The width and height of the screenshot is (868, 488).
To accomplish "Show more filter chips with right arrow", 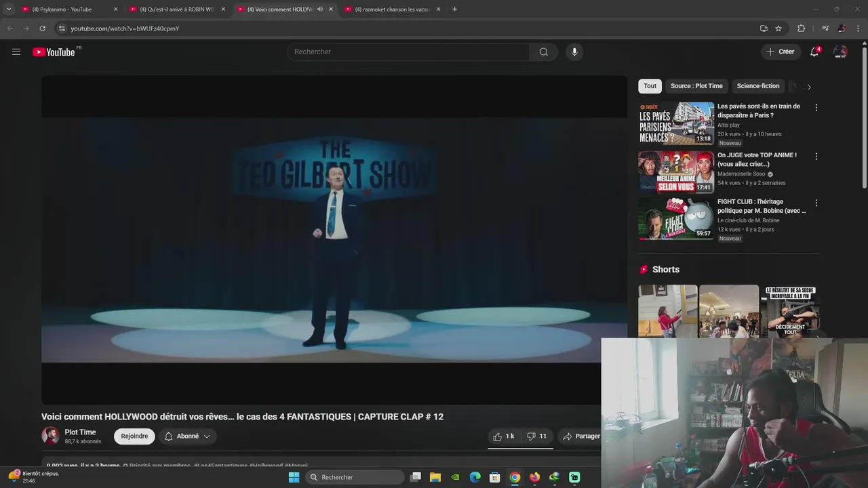I will tap(808, 87).
